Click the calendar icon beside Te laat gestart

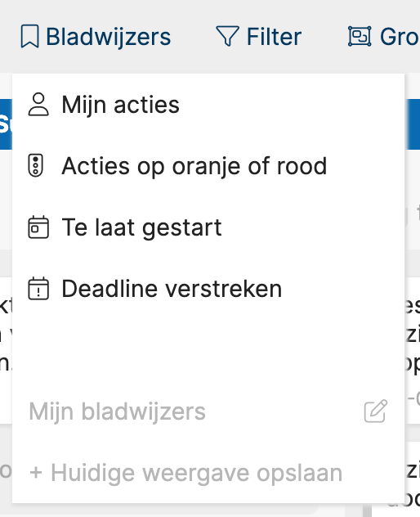pos(38,227)
